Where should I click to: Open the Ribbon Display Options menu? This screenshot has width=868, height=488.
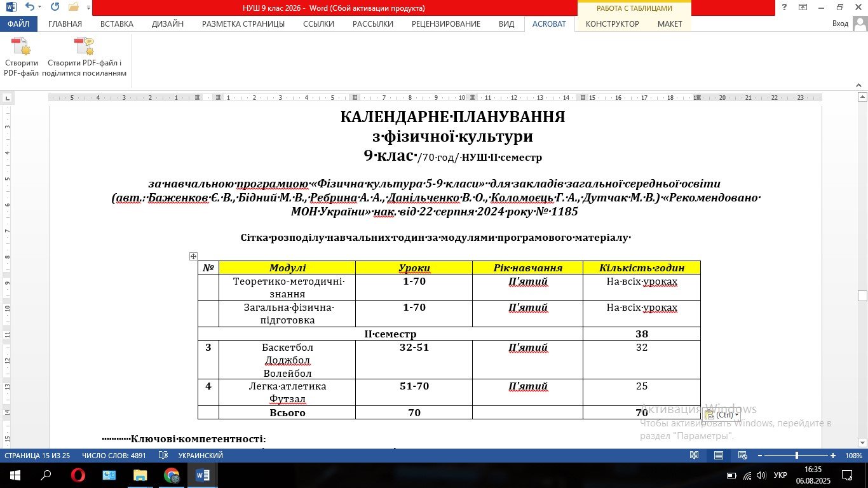[803, 8]
